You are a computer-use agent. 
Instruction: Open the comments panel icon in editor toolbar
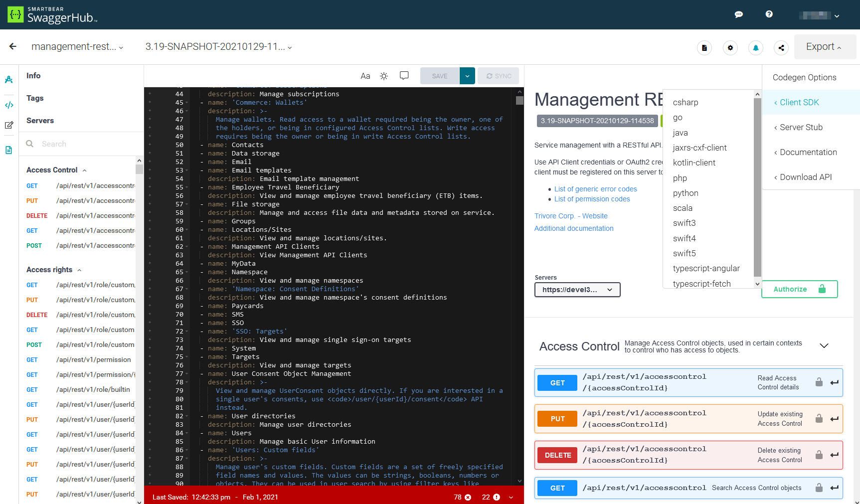click(x=404, y=76)
